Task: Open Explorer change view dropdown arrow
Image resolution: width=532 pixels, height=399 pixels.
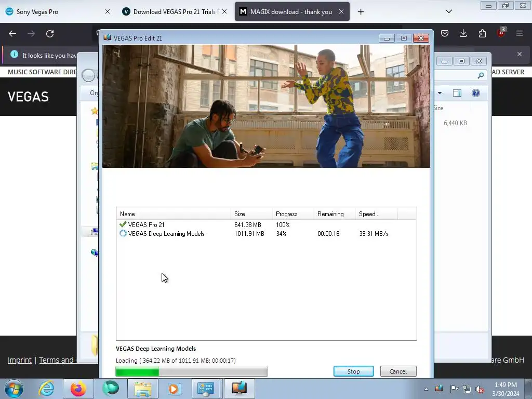Action: 440,93
